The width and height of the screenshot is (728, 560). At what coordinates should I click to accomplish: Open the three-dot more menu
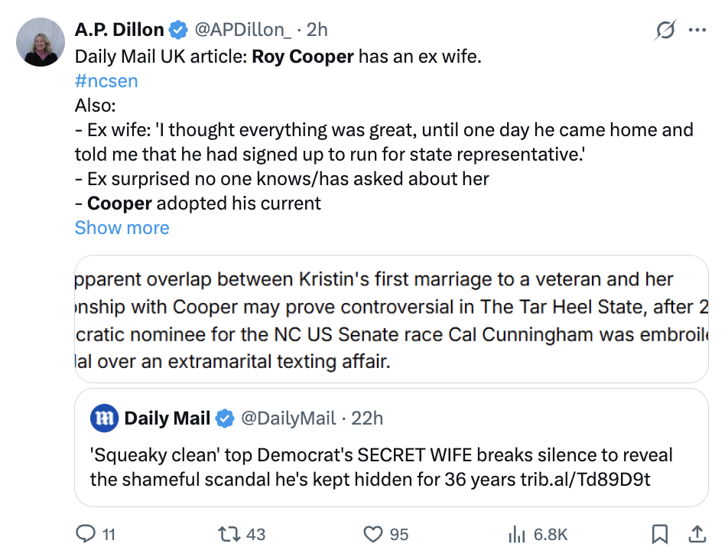coord(697,30)
